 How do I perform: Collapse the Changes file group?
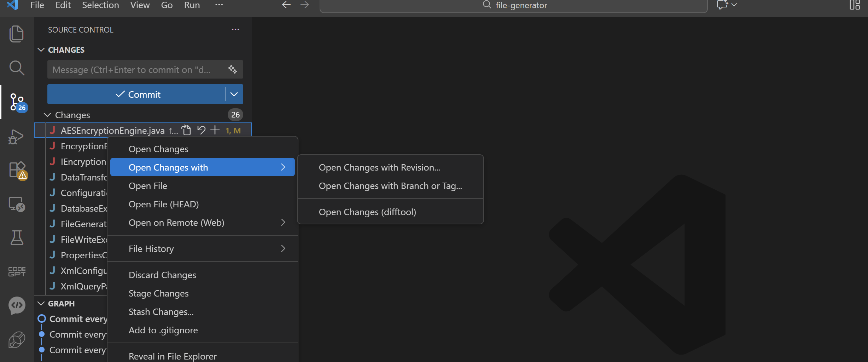pos(47,115)
